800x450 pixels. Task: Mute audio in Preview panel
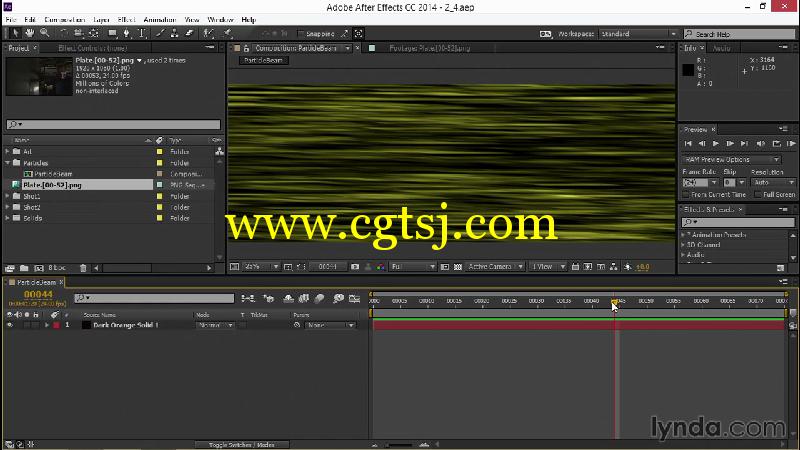click(761, 144)
